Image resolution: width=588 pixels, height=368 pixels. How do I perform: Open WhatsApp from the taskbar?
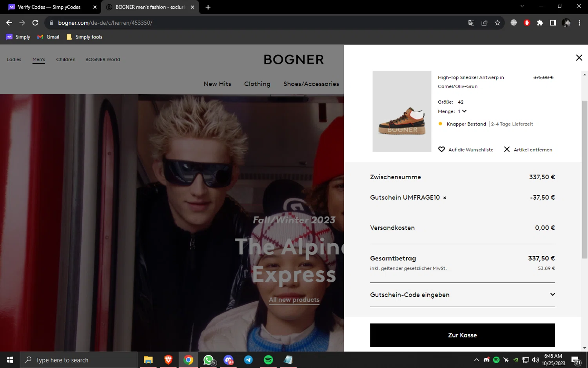[209, 360]
